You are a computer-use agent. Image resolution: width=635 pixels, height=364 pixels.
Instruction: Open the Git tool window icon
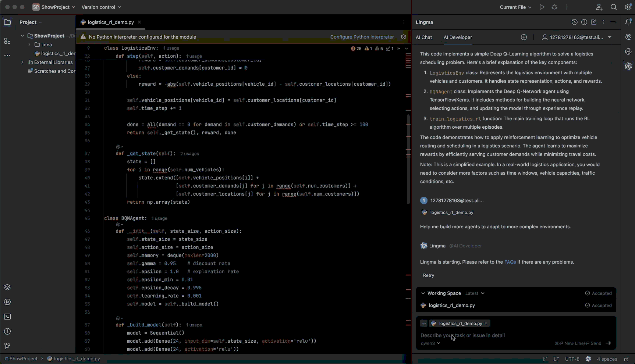pyautogui.click(x=7, y=346)
